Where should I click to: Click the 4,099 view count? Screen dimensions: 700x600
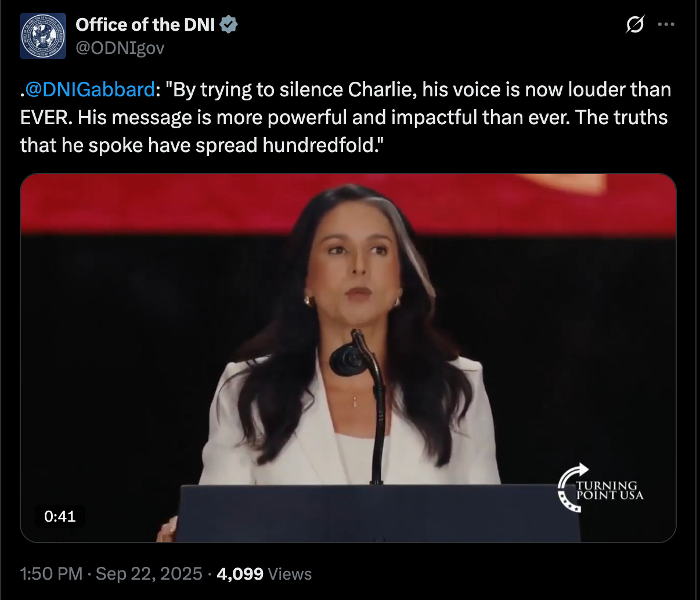click(240, 574)
